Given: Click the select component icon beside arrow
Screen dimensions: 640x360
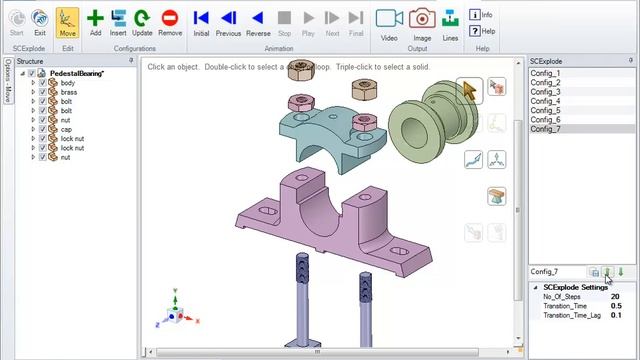Looking at the screenshot, I should pyautogui.click(x=497, y=87).
